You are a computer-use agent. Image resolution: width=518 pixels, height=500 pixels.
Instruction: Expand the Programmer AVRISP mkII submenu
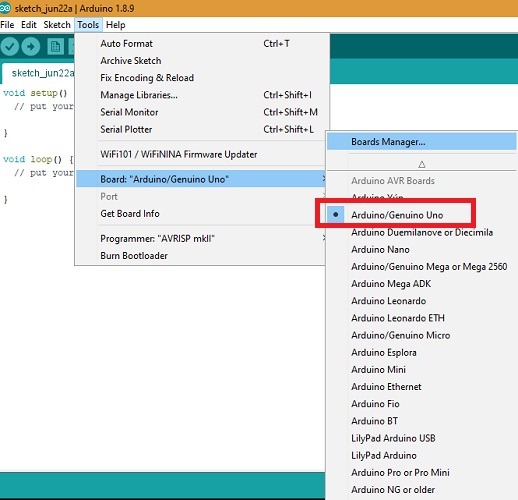coord(201,239)
